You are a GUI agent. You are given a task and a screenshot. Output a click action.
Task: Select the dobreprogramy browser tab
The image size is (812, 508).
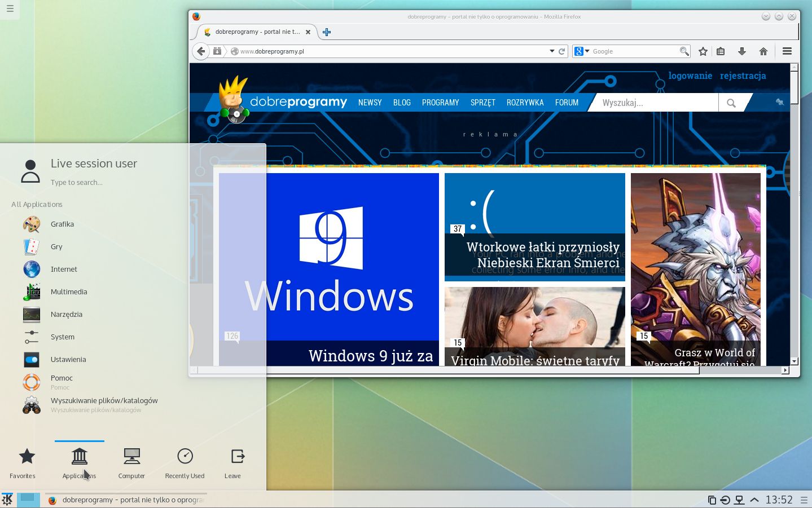258,32
